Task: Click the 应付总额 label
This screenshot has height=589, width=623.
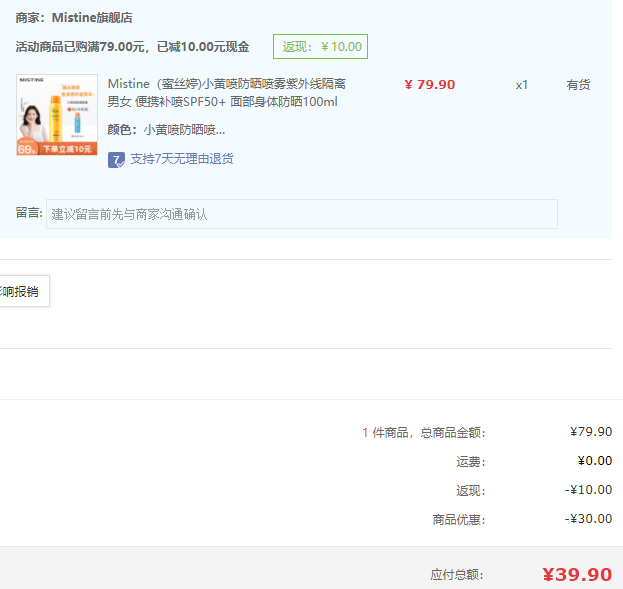Action: (x=457, y=575)
